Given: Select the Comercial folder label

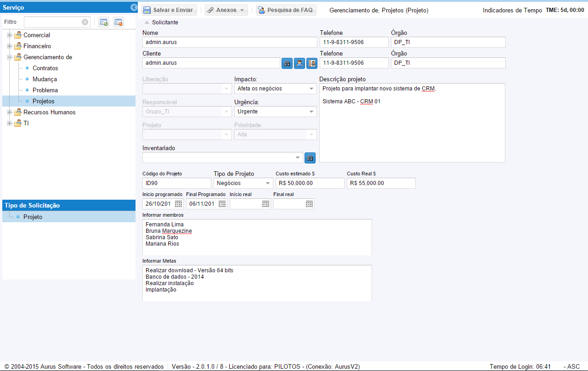Looking at the screenshot, I should point(37,35).
